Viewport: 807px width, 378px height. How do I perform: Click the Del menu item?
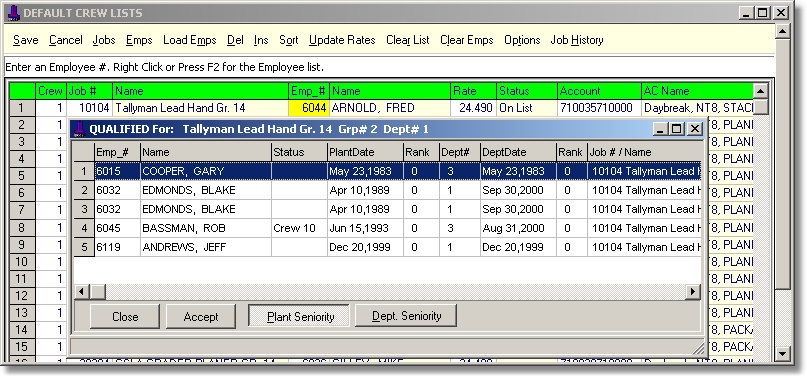pos(235,40)
